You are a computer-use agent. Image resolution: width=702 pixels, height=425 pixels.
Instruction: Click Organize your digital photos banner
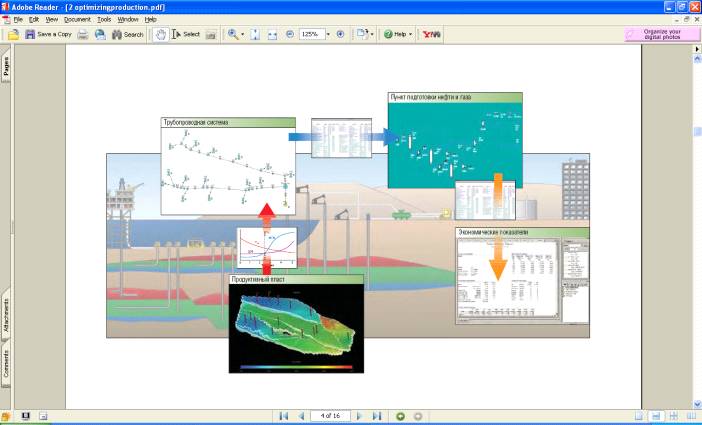[x=662, y=34]
